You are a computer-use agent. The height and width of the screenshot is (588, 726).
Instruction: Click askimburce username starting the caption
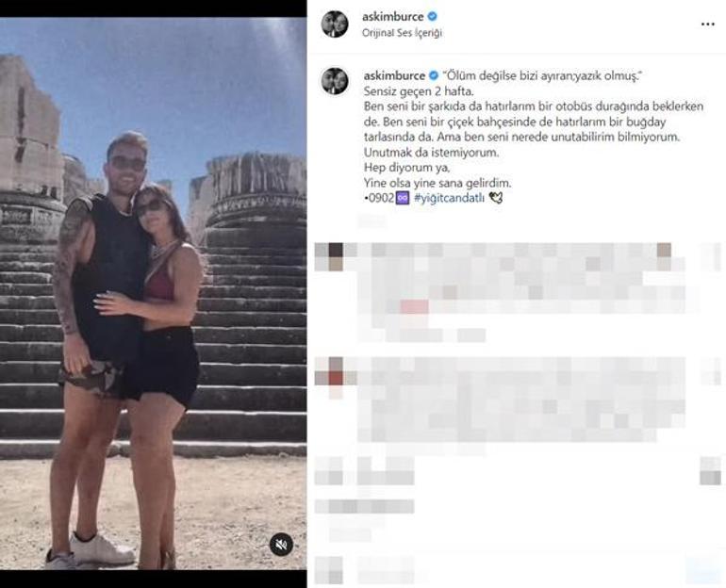[x=394, y=75]
